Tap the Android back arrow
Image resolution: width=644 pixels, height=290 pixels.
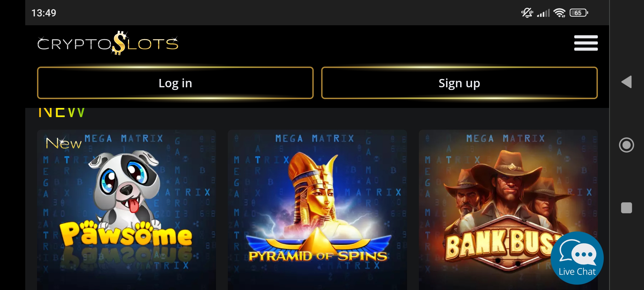(x=627, y=82)
